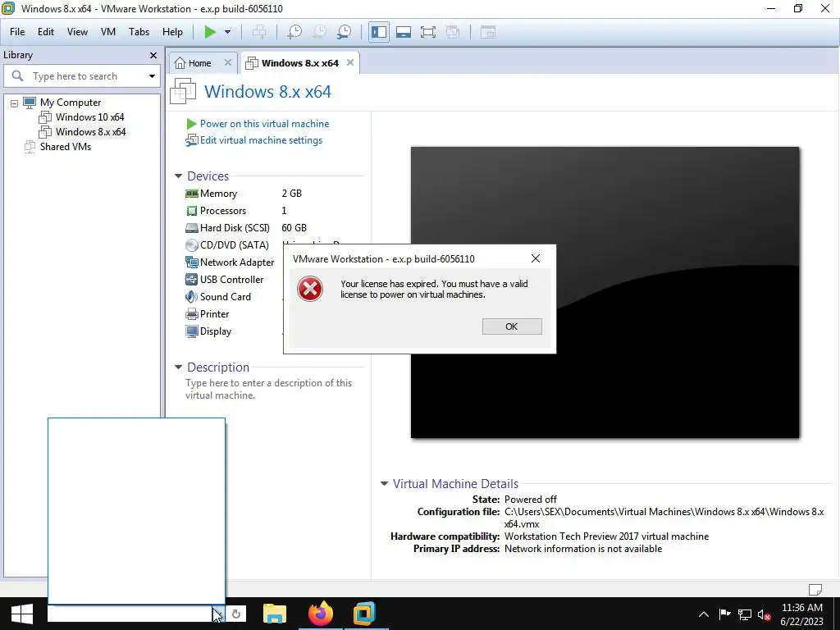Collapse the Description section

(x=178, y=367)
